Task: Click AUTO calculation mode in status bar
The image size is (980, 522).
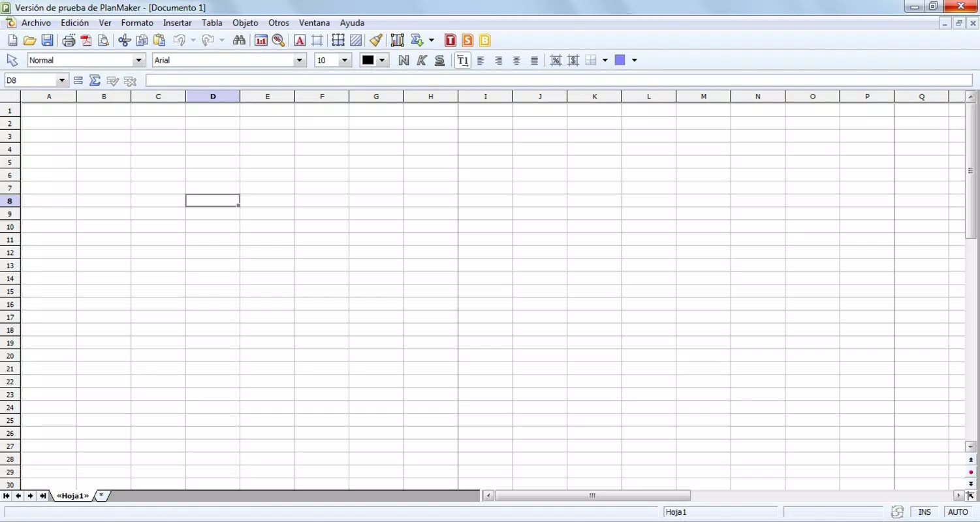Action: [958, 512]
